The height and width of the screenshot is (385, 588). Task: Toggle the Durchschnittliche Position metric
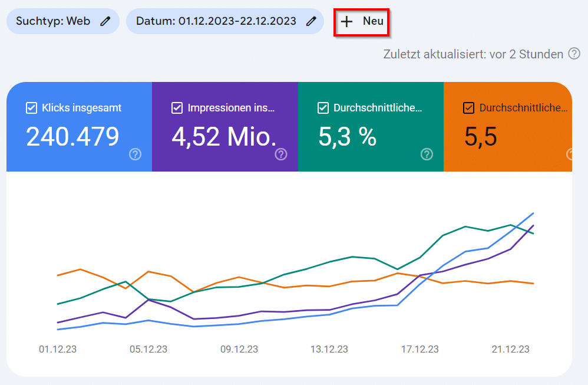pyautogui.click(x=469, y=108)
